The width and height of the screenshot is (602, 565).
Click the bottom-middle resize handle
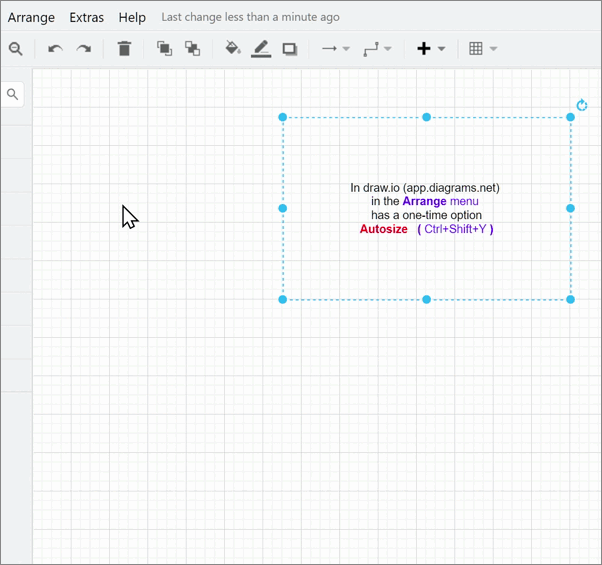427,299
